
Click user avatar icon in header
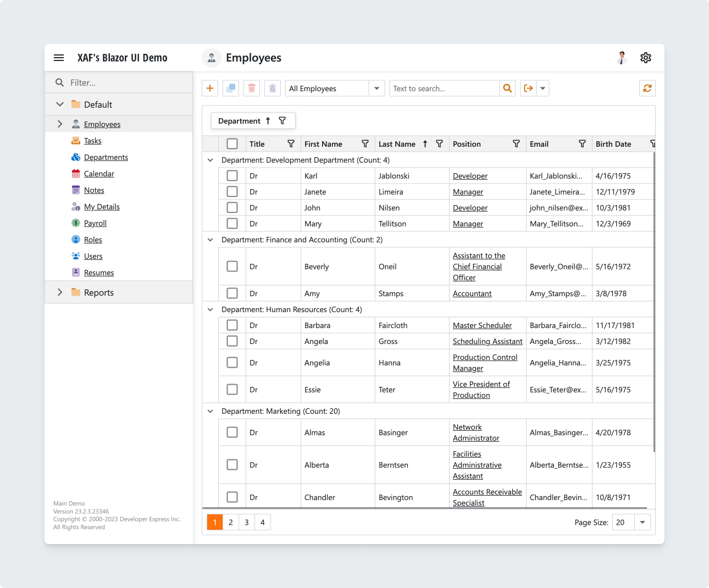pos(622,58)
